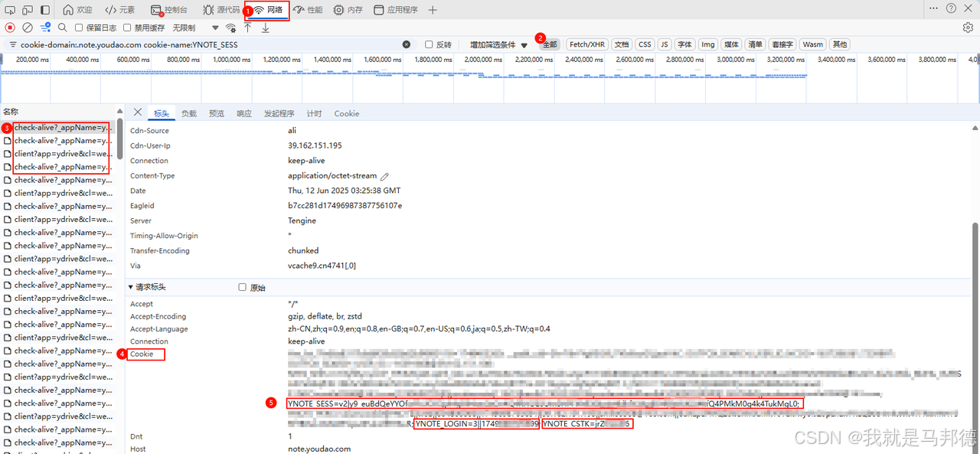Open network conditions wifi-gear icon
This screenshot has height=454, width=980.
(x=230, y=28)
